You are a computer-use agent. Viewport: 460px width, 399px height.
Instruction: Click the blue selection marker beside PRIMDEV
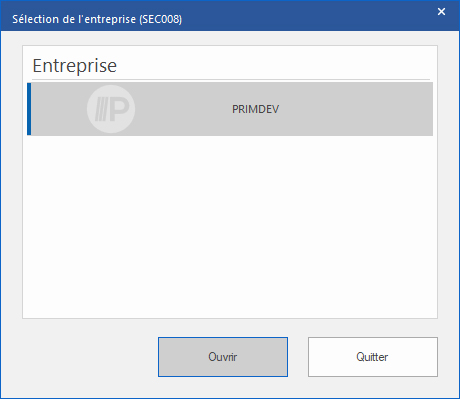point(29,109)
